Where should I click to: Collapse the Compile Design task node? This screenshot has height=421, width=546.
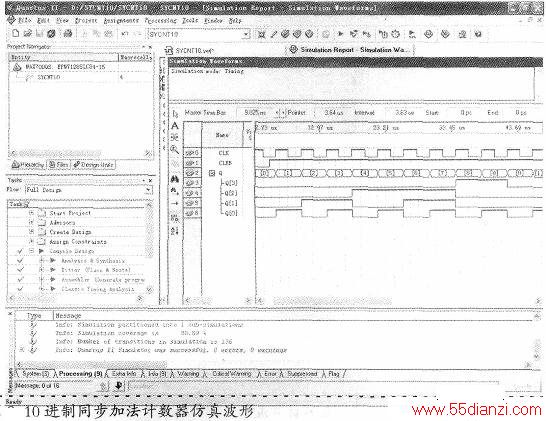[31, 251]
